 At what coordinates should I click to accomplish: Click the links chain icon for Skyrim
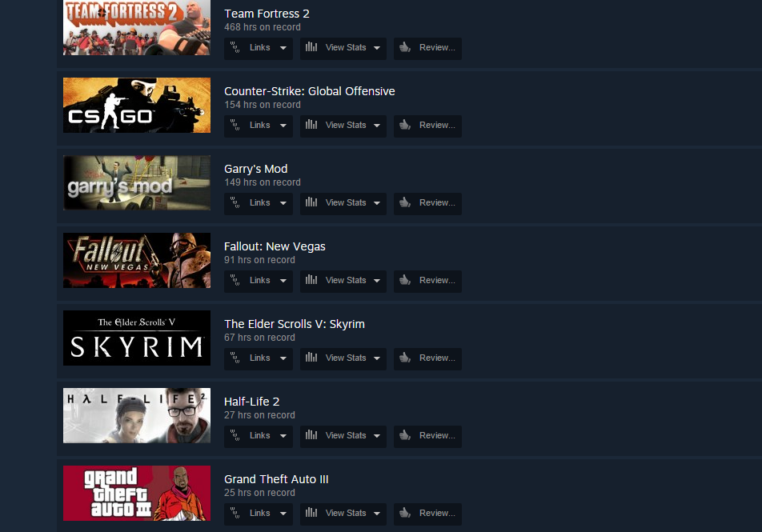pyautogui.click(x=235, y=357)
